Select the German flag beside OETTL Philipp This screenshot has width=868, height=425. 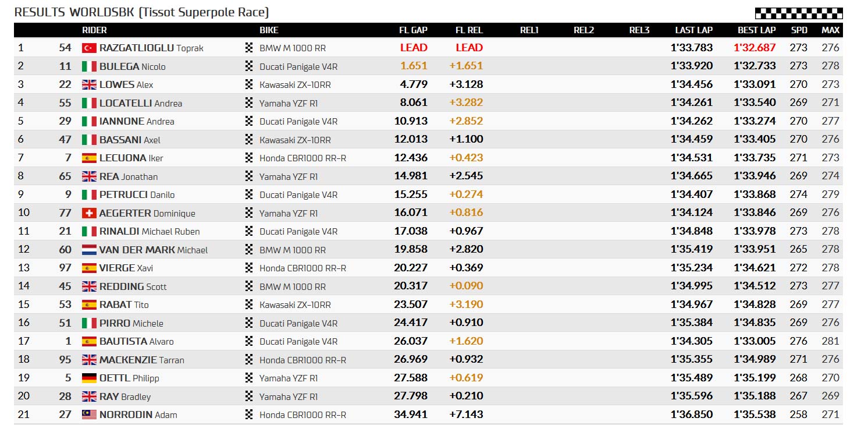pos(89,378)
